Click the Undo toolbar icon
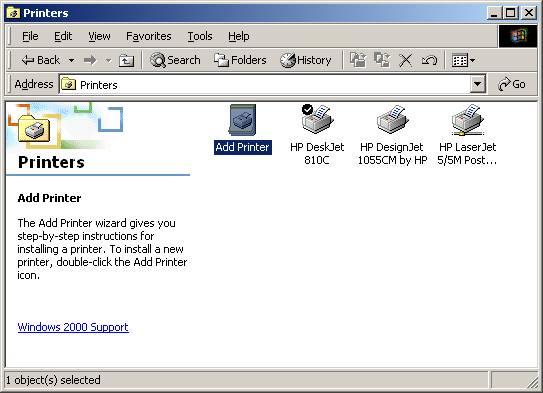Screen dimensions: 543x393 point(429,61)
